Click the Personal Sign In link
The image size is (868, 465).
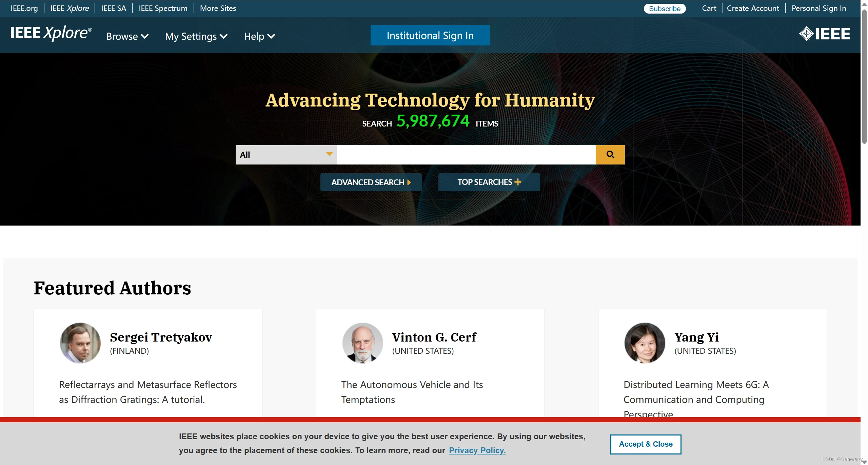pos(818,8)
